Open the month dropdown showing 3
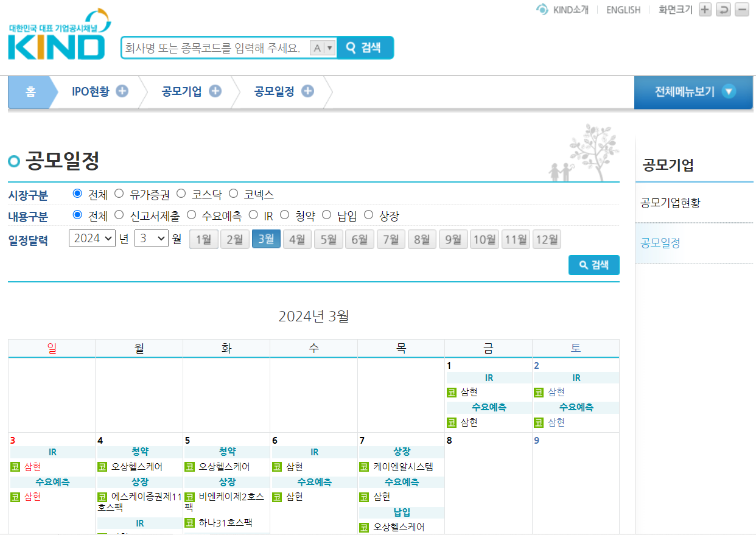Image resolution: width=756 pixels, height=535 pixels. [x=150, y=239]
